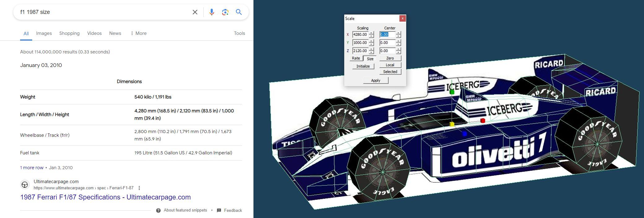Open the News tab
Image resolution: width=644 pixels, height=218 pixels.
point(115,33)
